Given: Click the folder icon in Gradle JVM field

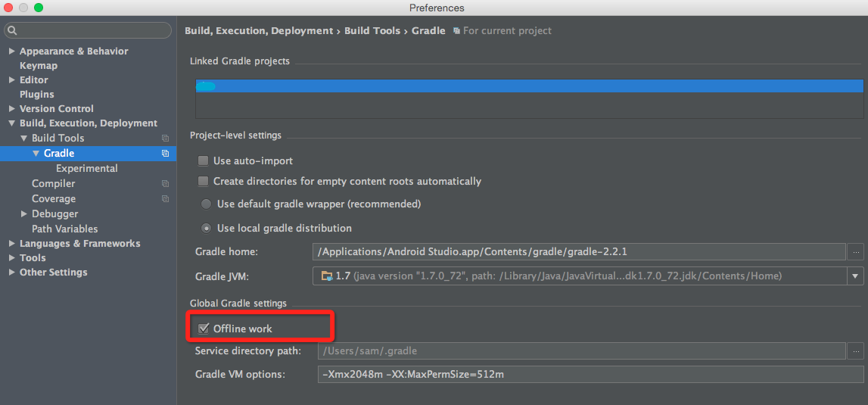Looking at the screenshot, I should pyautogui.click(x=326, y=276).
